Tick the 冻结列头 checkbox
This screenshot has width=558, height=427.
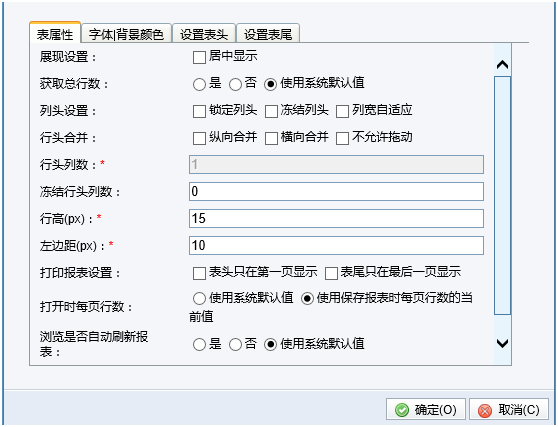[x=271, y=111]
